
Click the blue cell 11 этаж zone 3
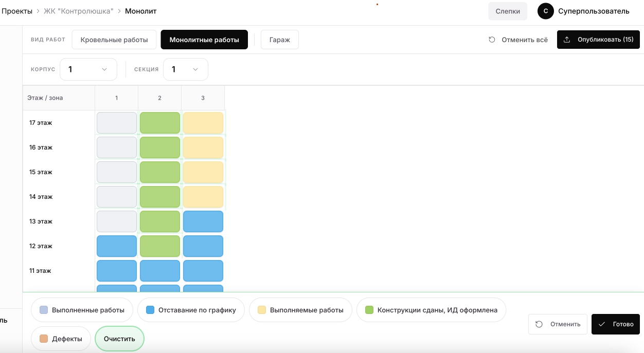click(203, 271)
